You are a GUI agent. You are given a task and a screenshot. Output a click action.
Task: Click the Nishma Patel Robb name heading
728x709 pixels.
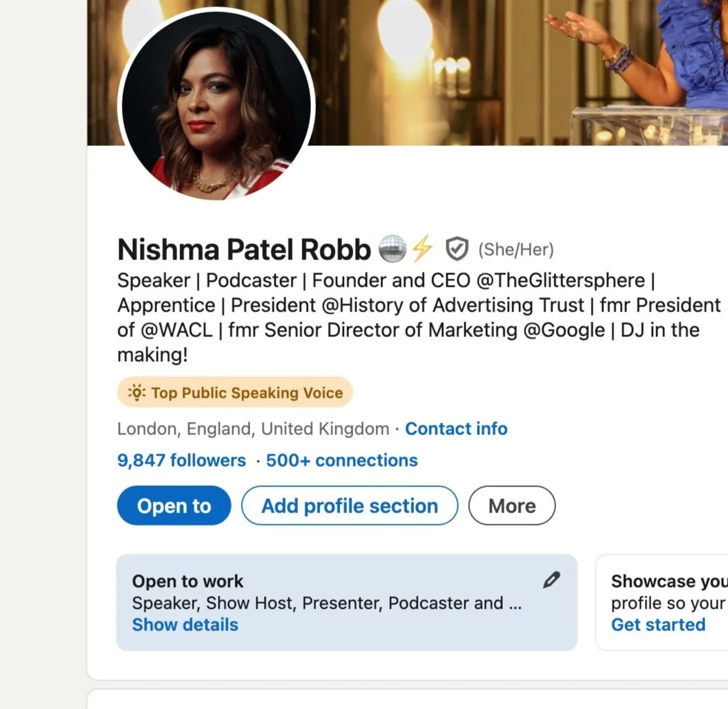(244, 249)
